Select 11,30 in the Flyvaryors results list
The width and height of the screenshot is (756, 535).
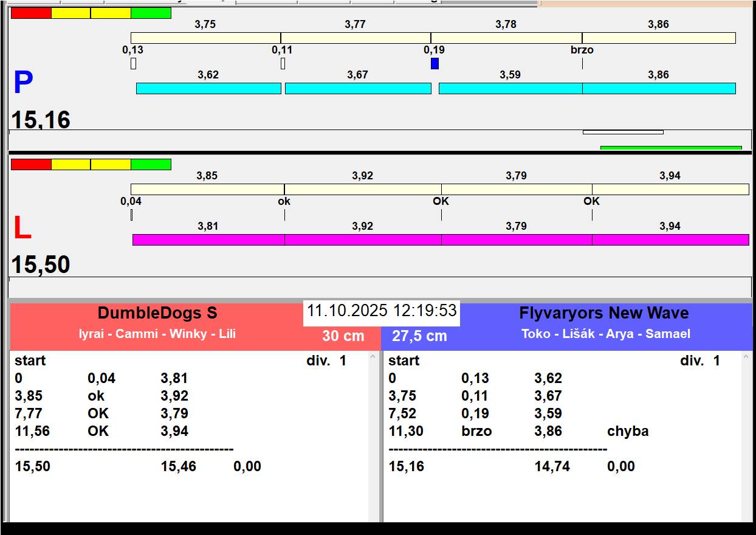pos(406,431)
